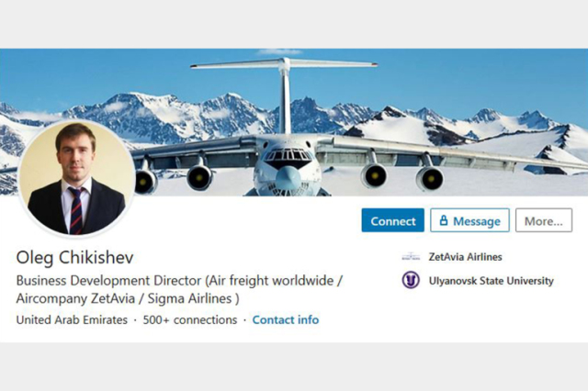Click the Aircompany ZetAvia / Sigma Airlines line
The height and width of the screenshot is (391, 588).
tap(128, 299)
